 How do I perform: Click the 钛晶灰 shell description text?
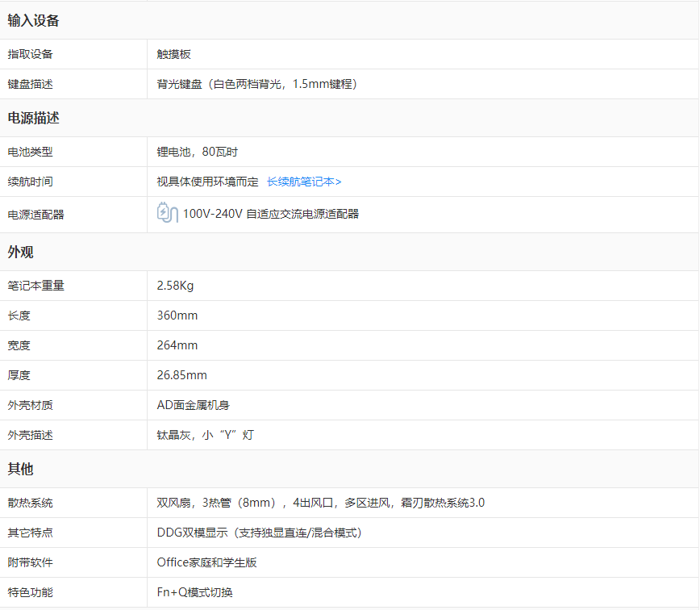205,435
